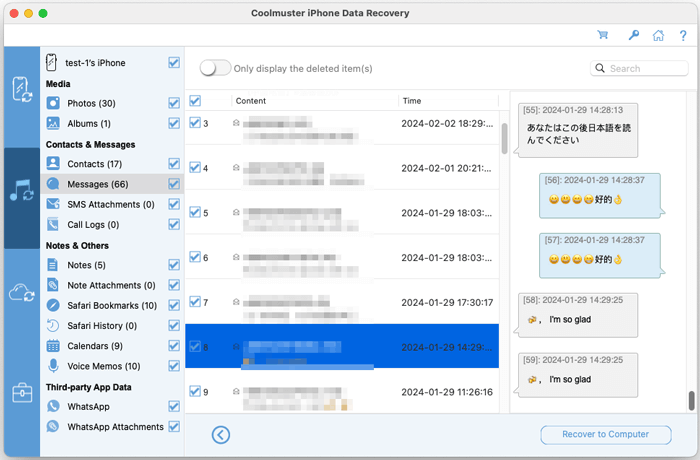Go back with circular arrow button

tap(221, 435)
